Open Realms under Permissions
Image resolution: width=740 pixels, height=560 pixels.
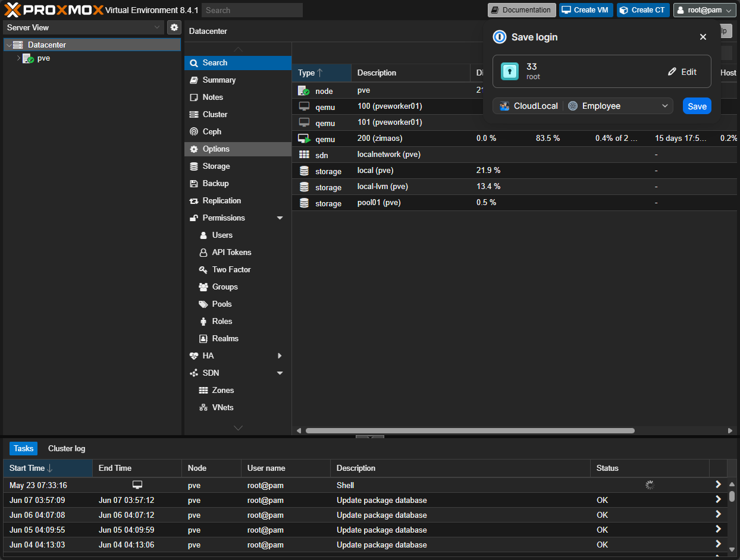(238, 338)
